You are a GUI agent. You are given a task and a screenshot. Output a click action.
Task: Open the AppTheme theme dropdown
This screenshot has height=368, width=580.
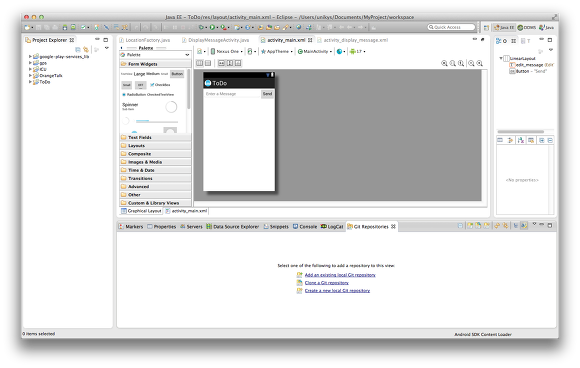pyautogui.click(x=276, y=51)
